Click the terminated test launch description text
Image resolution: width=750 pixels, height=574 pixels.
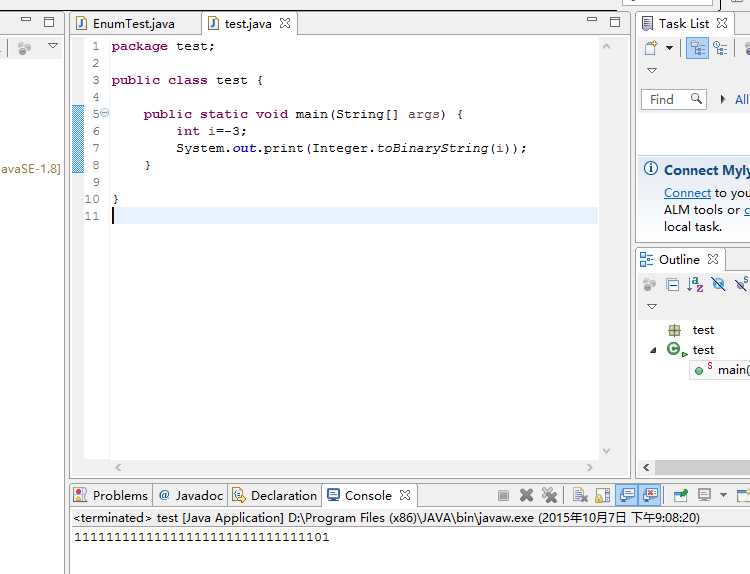point(387,518)
